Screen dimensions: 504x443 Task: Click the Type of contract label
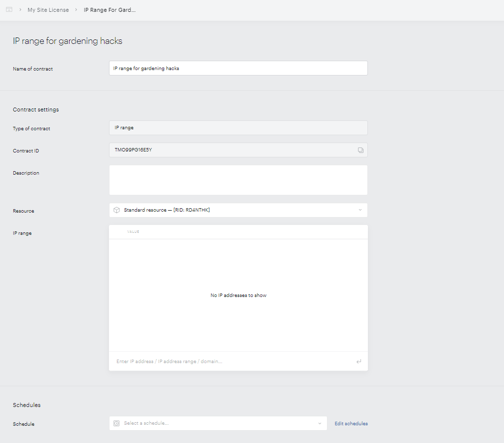pyautogui.click(x=32, y=129)
